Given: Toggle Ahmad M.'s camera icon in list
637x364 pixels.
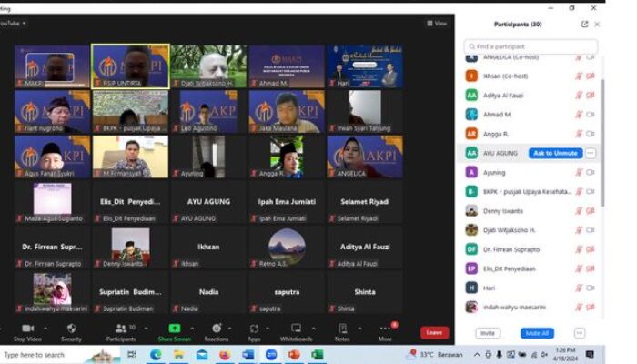Looking at the screenshot, I should [x=591, y=114].
